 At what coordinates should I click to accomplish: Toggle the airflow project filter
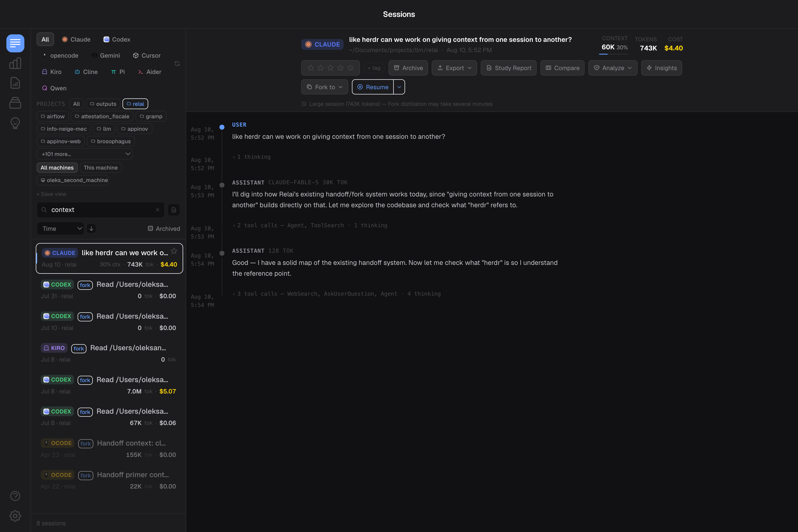click(53, 116)
